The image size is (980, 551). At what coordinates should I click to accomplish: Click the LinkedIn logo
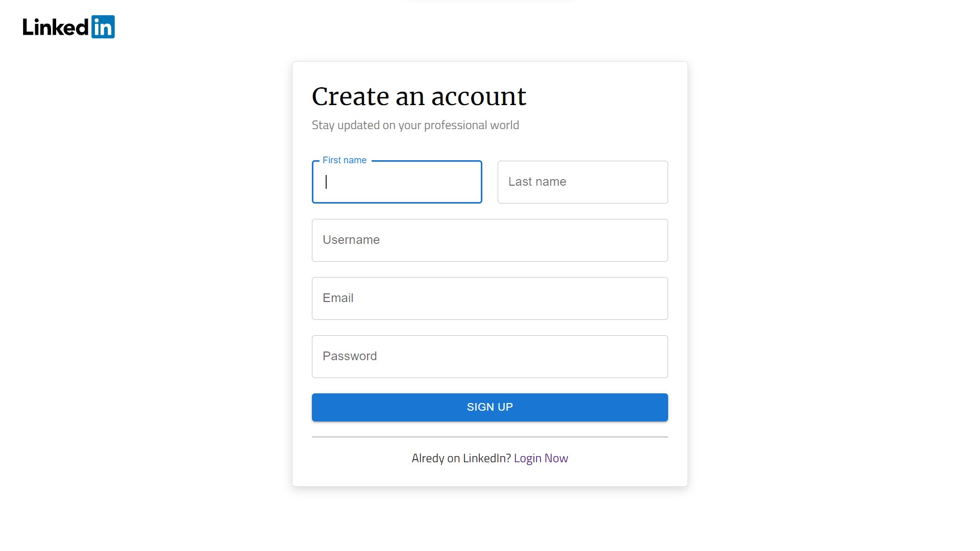(x=68, y=27)
